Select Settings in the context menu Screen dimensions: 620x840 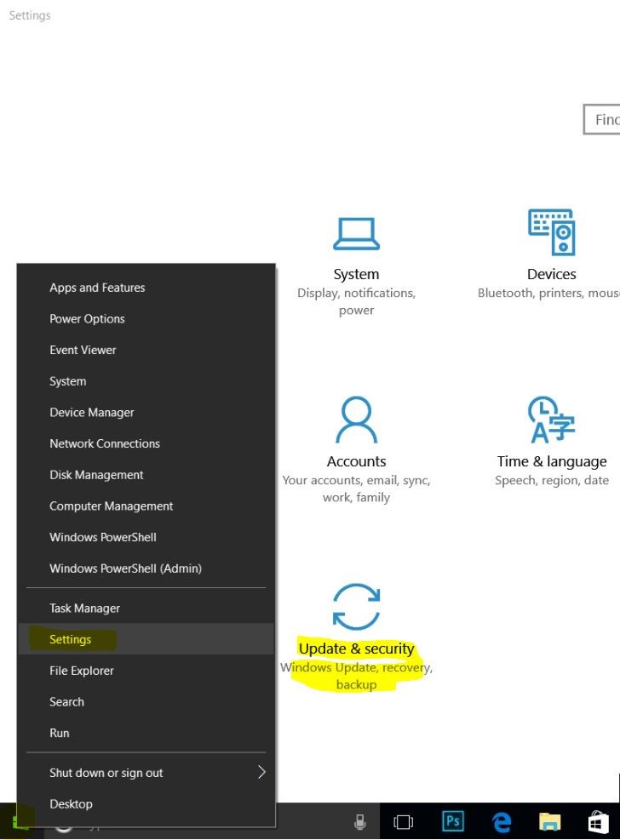click(71, 639)
